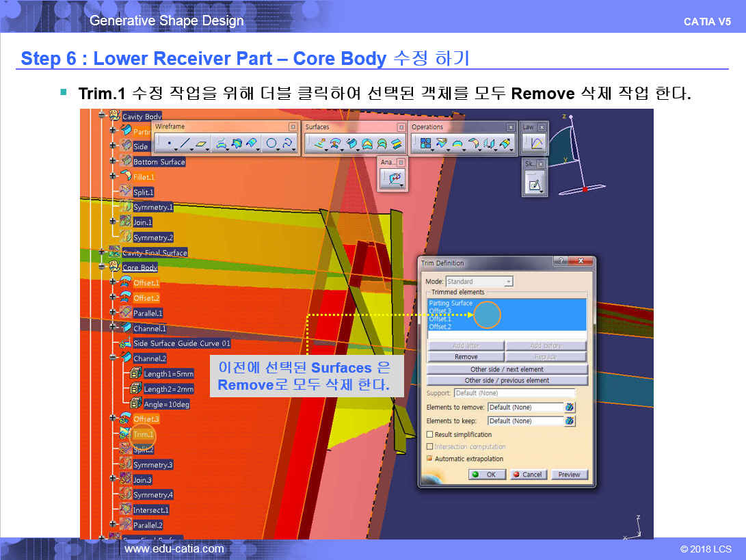Select Parting Surface in Trimmed elements list
Screen dimensions: 746x560
point(451,304)
